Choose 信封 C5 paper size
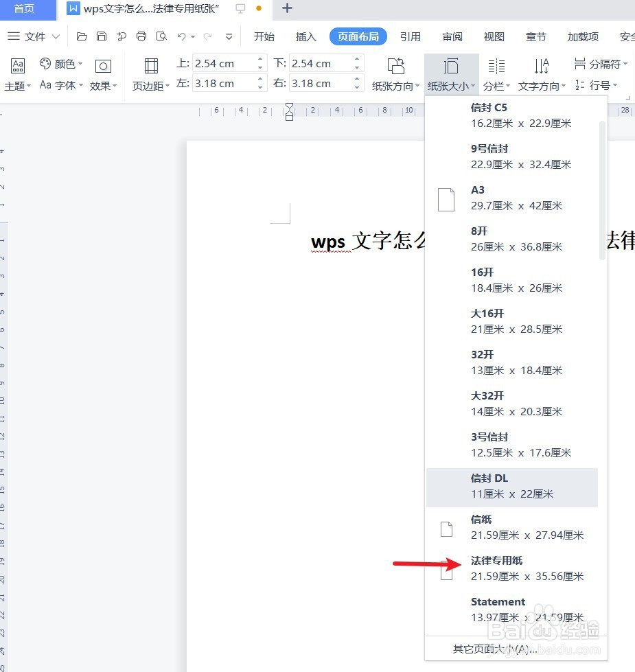The width and height of the screenshot is (635, 672). 512,115
